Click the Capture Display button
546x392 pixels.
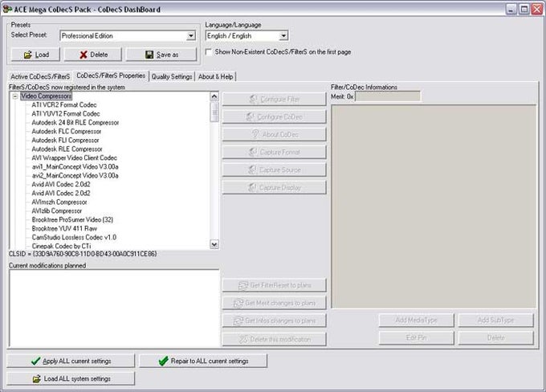pyautogui.click(x=275, y=187)
